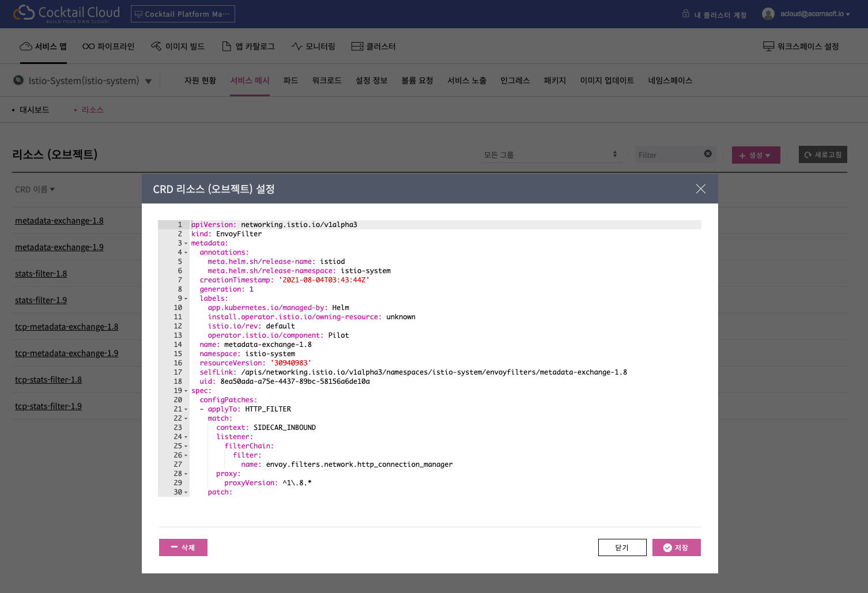The width and height of the screenshot is (868, 593).
Task: Switch to the 파드 tab
Action: click(x=290, y=81)
